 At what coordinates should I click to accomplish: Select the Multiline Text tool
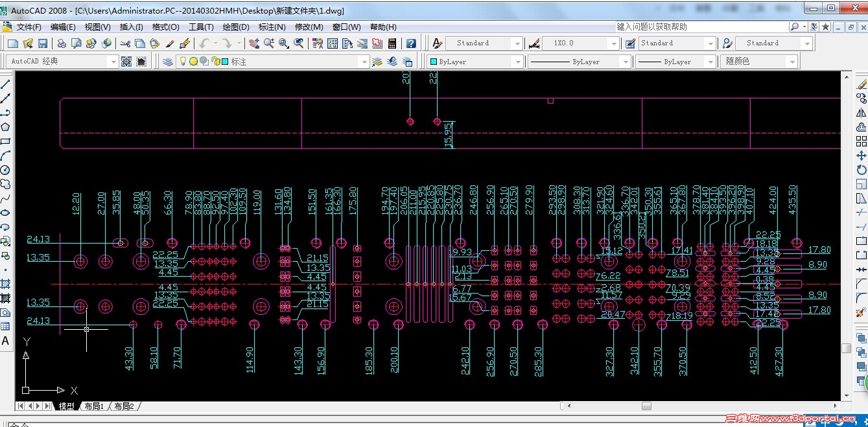click(x=6, y=341)
